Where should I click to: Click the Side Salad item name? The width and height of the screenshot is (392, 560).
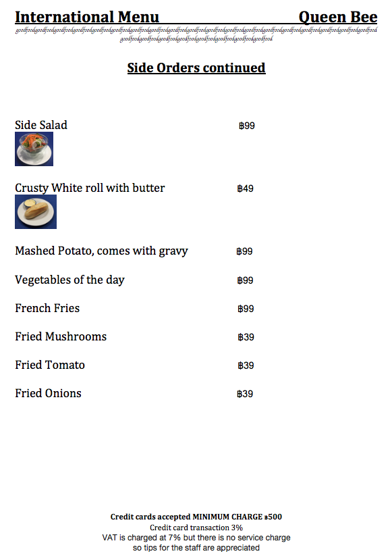[41, 125]
